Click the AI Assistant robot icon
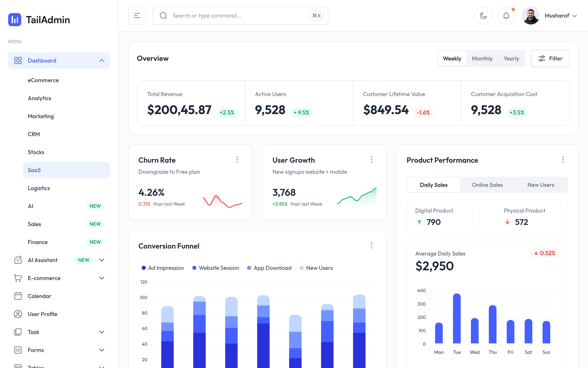This screenshot has height=368, width=588. click(18, 260)
